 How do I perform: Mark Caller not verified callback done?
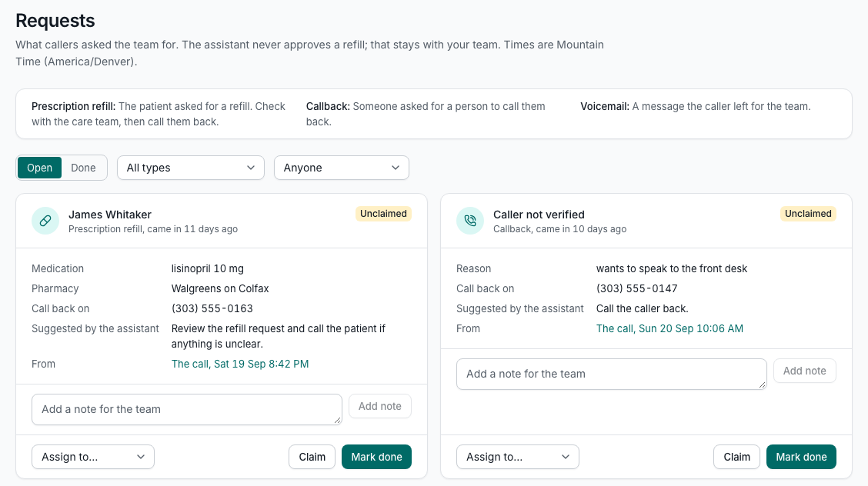[801, 457]
